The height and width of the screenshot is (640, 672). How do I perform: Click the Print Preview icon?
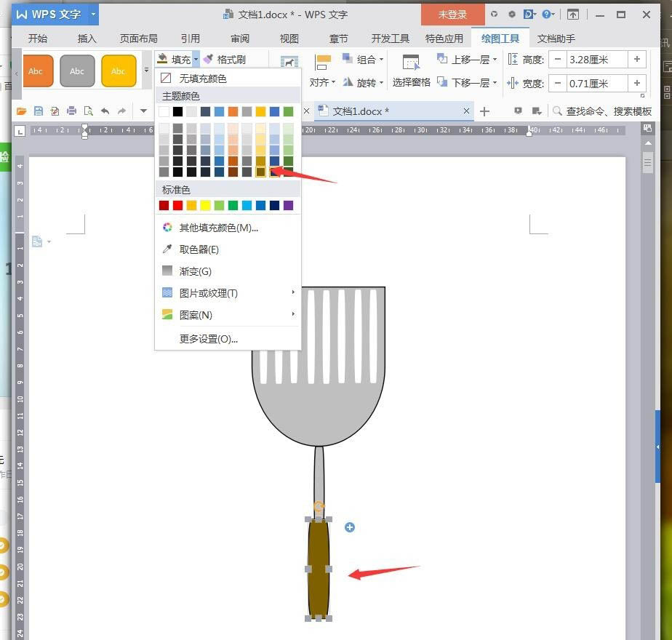click(88, 111)
